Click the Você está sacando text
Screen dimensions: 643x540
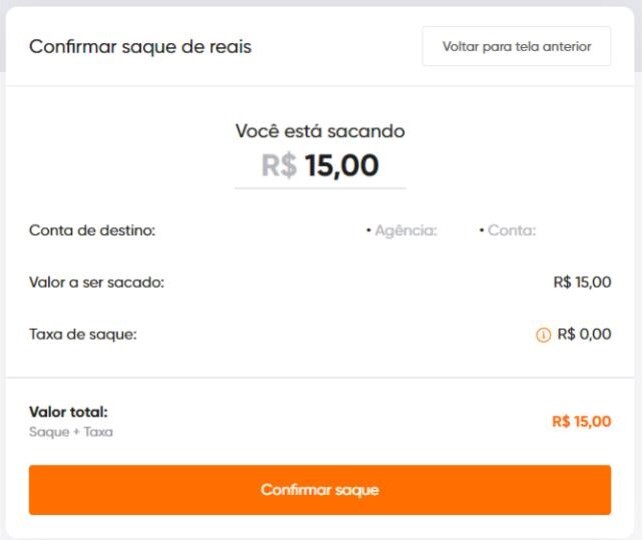tap(320, 132)
